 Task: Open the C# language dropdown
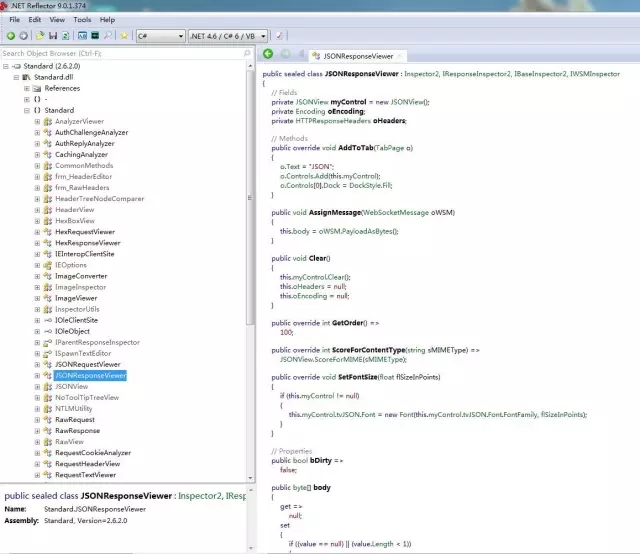(160, 36)
